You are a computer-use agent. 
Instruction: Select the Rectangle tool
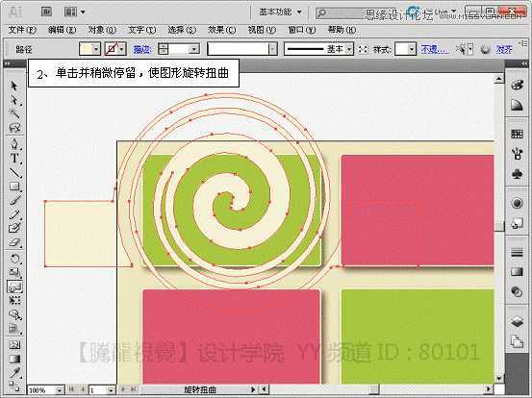[14, 187]
